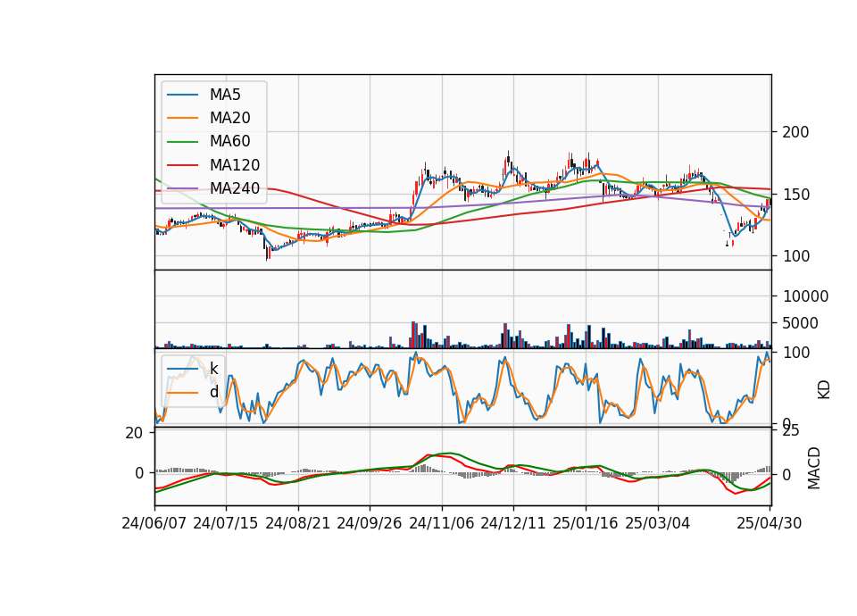Click the MA20 legend label

click(230, 118)
